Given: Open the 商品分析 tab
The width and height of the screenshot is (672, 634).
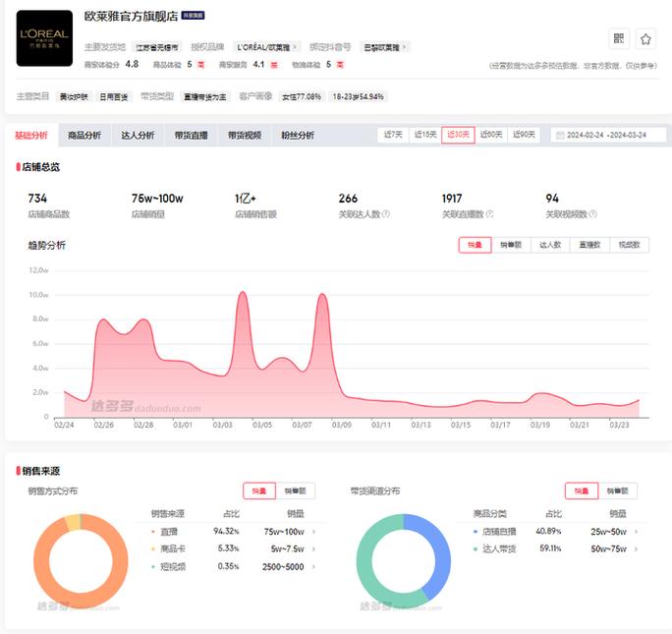Looking at the screenshot, I should 84,135.
